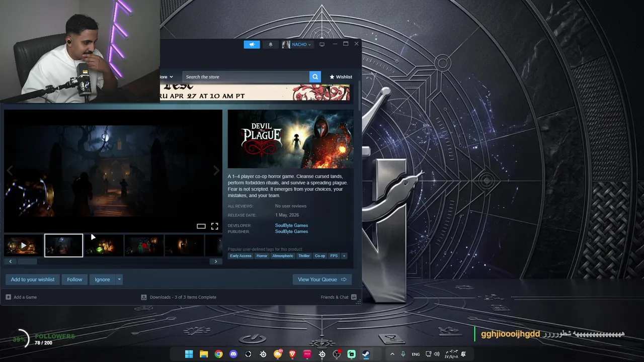Screen dimensions: 644x362
Task: Ignore this game
Action: pos(102,280)
